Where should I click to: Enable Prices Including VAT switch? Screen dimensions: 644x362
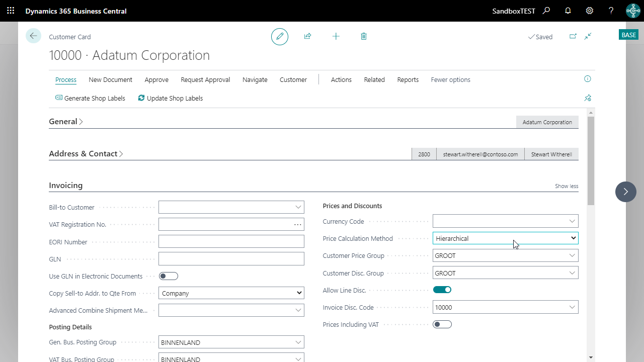[x=442, y=324]
